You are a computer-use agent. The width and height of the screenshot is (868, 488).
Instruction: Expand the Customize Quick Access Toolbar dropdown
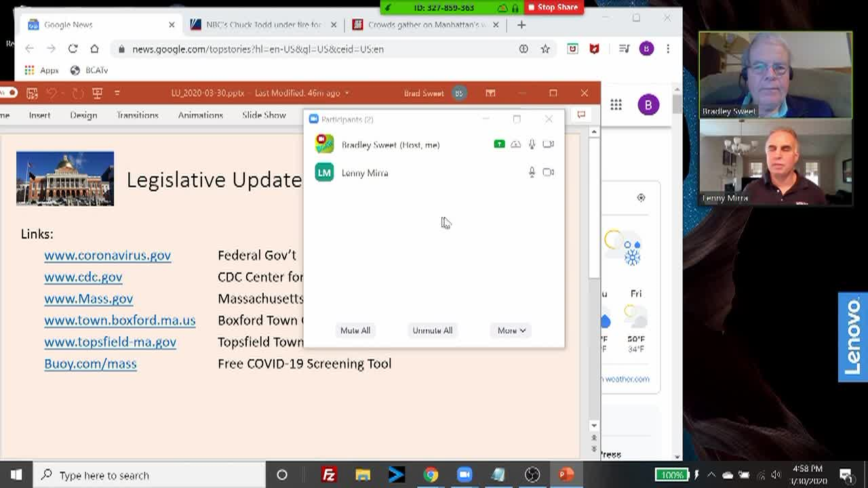click(117, 93)
